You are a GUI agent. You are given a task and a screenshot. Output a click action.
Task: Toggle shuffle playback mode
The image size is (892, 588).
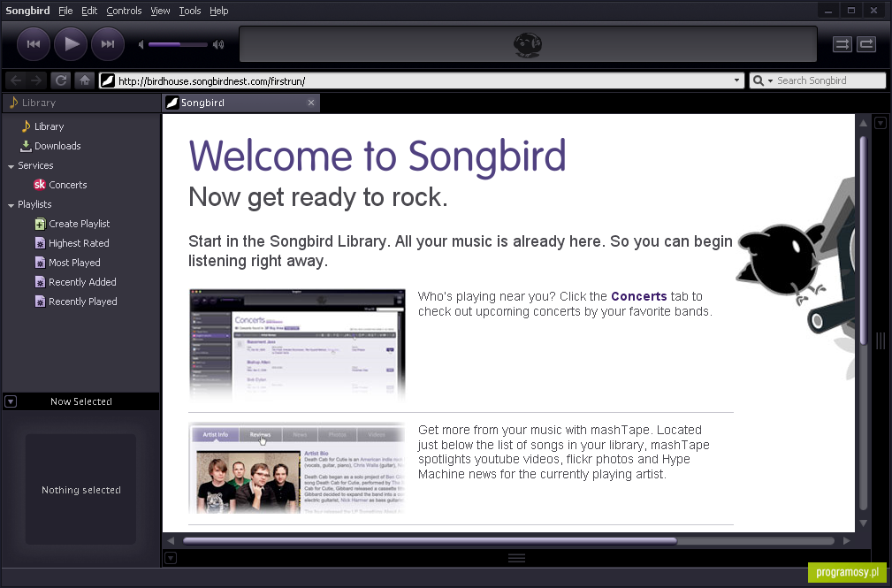(842, 44)
